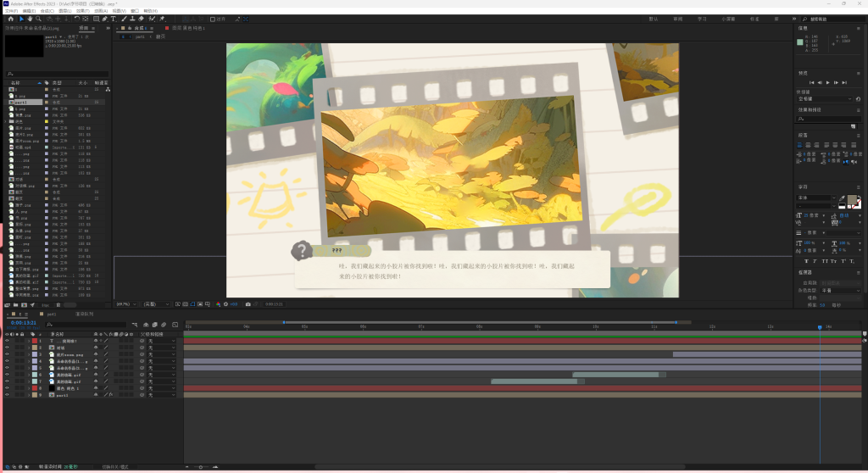This screenshot has height=473, width=868.
Task: Select the Puppet Pin tool
Action: point(162,18)
